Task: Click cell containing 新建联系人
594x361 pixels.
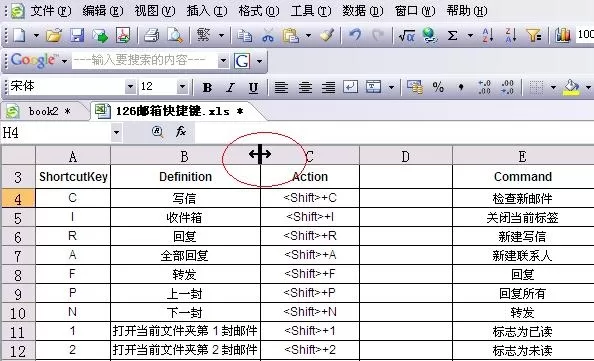Action: click(523, 255)
